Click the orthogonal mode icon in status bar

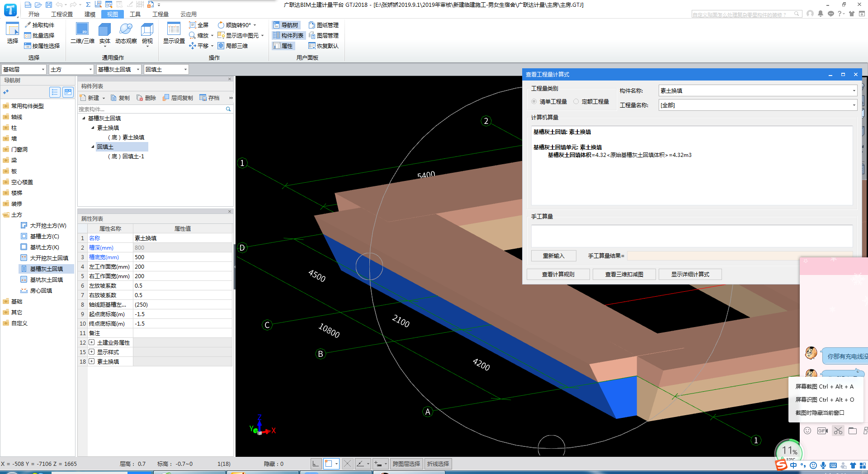316,464
